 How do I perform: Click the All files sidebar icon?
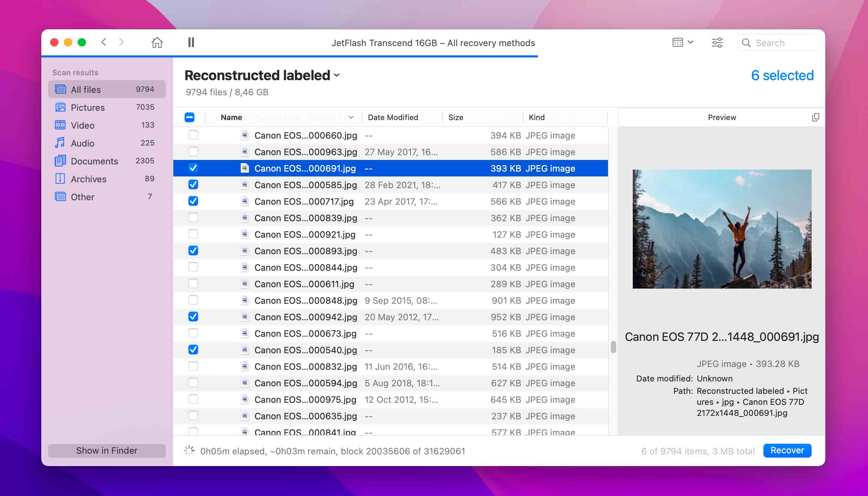(61, 89)
